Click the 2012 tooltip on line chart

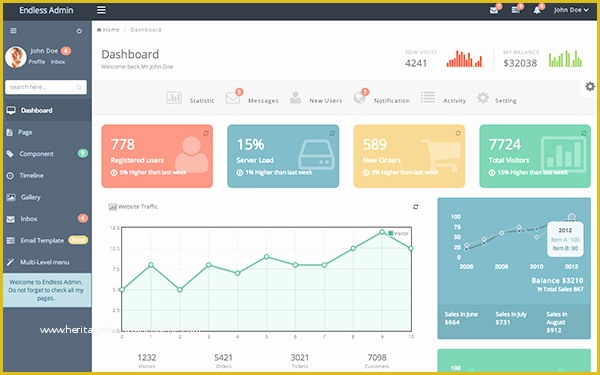(565, 239)
